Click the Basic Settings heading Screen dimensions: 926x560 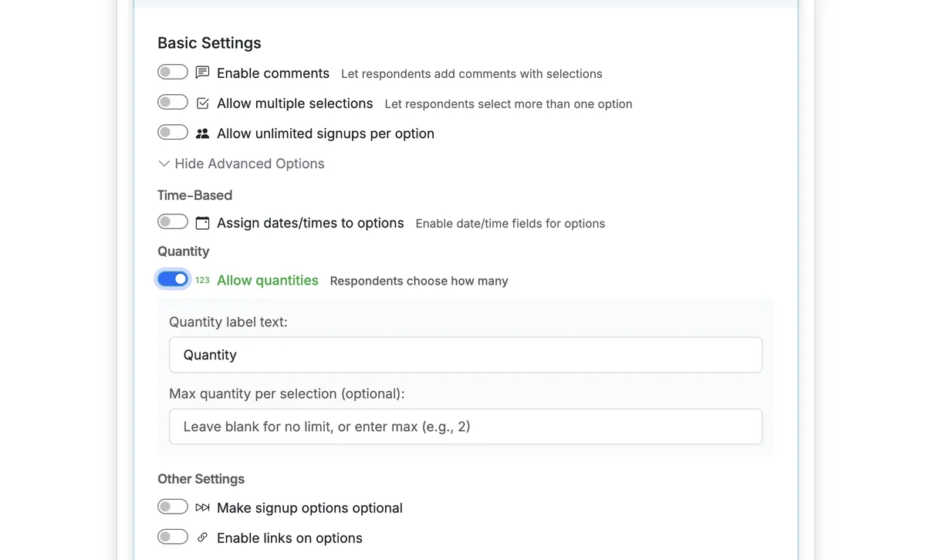pos(209,42)
